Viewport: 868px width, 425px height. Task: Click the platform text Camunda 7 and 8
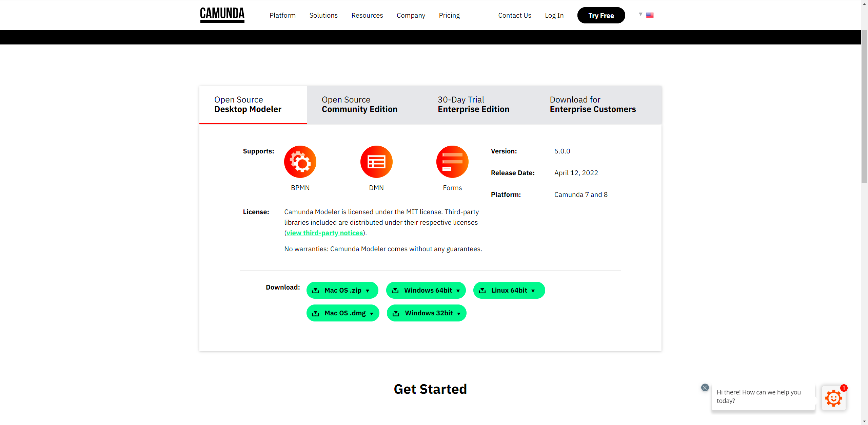(x=581, y=195)
